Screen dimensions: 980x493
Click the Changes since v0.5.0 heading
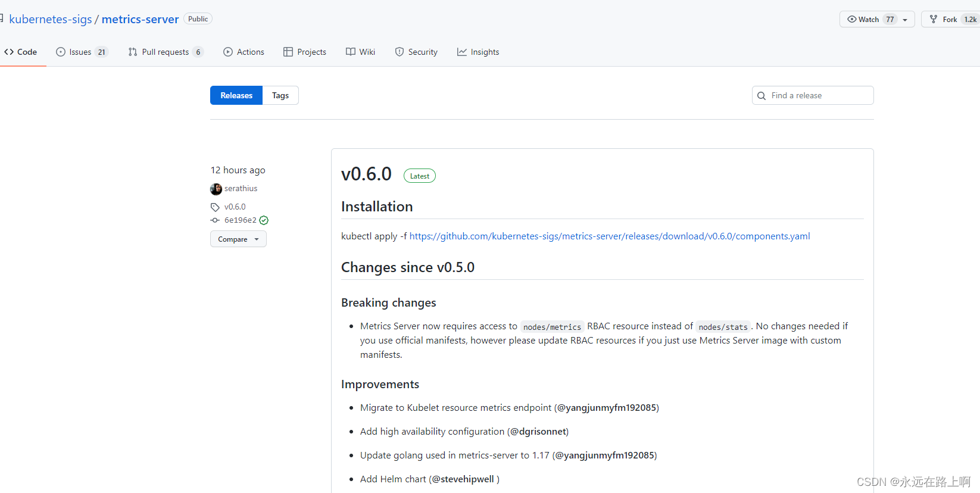[408, 267]
